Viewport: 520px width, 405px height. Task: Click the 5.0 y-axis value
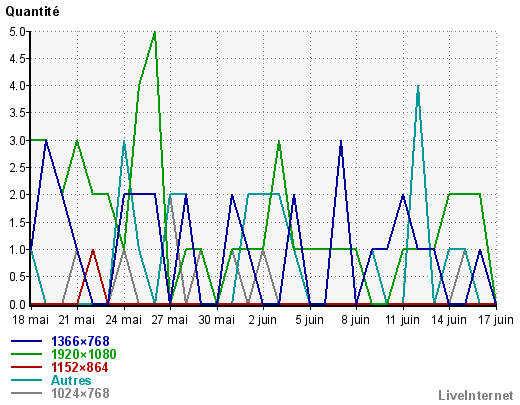17,32
